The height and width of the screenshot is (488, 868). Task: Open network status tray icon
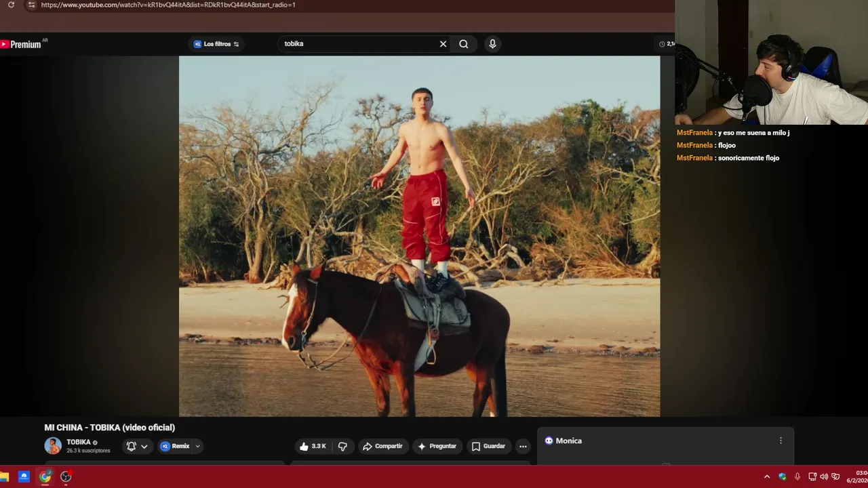click(x=812, y=476)
